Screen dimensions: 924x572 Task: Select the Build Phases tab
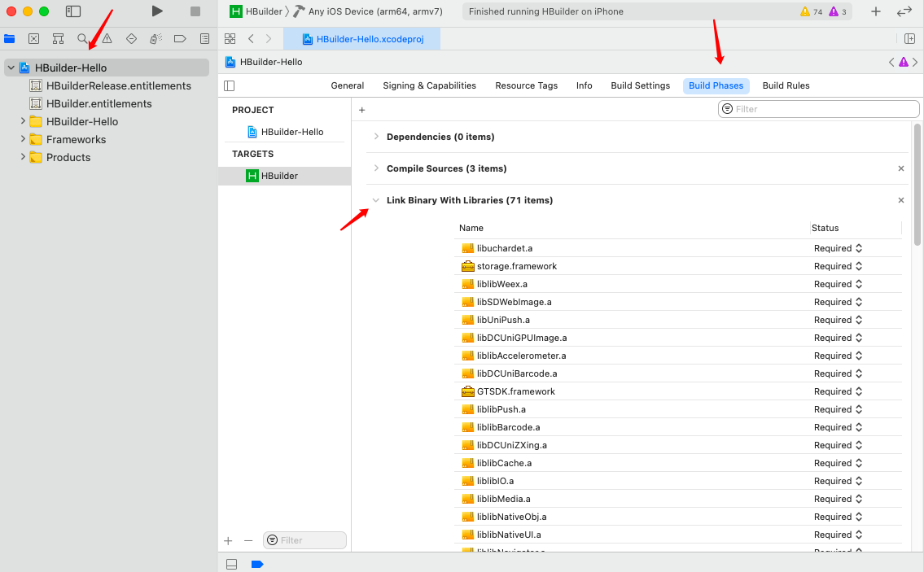click(x=716, y=85)
